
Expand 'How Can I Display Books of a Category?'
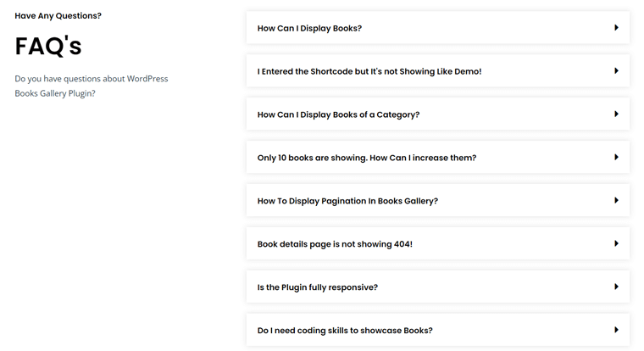point(338,115)
